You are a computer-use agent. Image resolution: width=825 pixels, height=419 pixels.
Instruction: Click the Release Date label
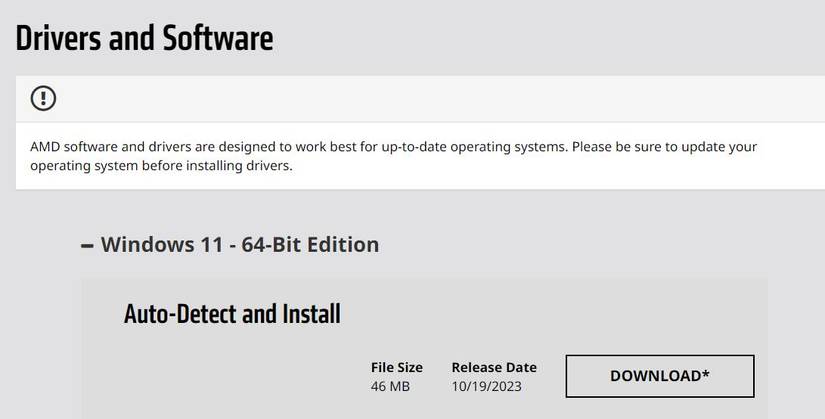click(x=494, y=367)
